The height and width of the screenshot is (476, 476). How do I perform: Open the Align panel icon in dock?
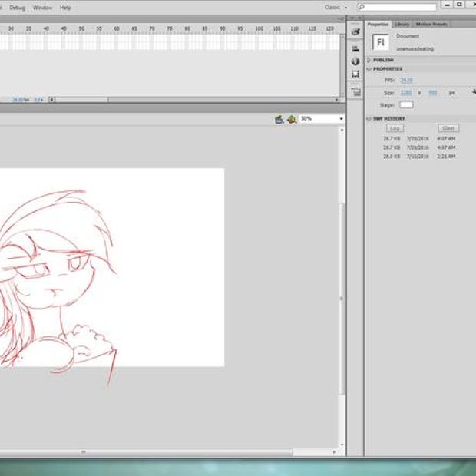[355, 48]
